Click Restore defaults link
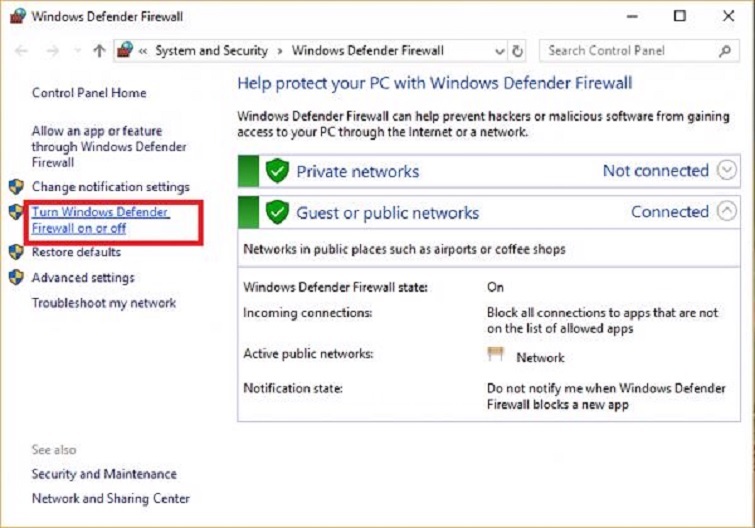755x528 pixels. point(76,252)
